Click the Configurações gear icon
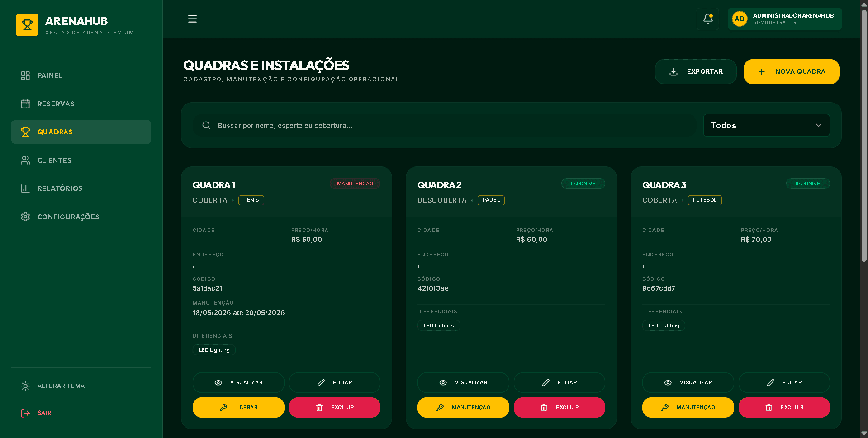The width and height of the screenshot is (868, 438). coord(25,217)
